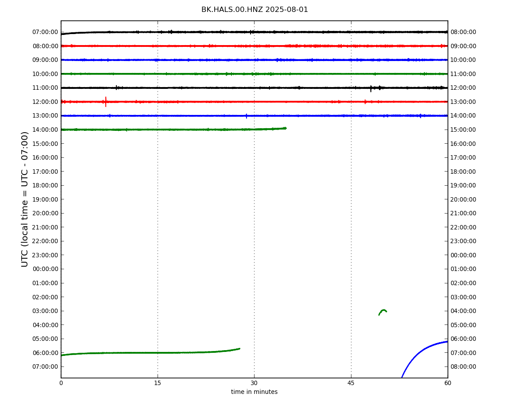
Task: Click x-axis tick label 60
Action: pyautogui.click(x=447, y=383)
